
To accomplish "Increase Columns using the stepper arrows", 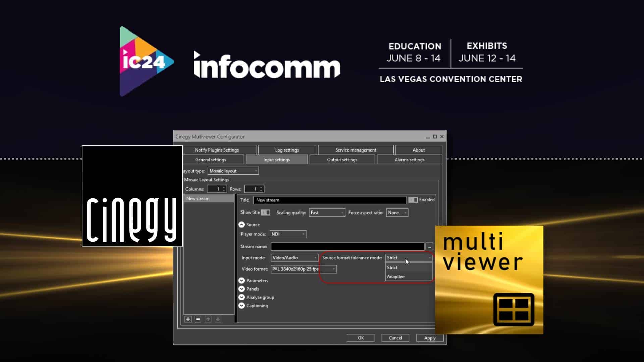I will pyautogui.click(x=224, y=187).
